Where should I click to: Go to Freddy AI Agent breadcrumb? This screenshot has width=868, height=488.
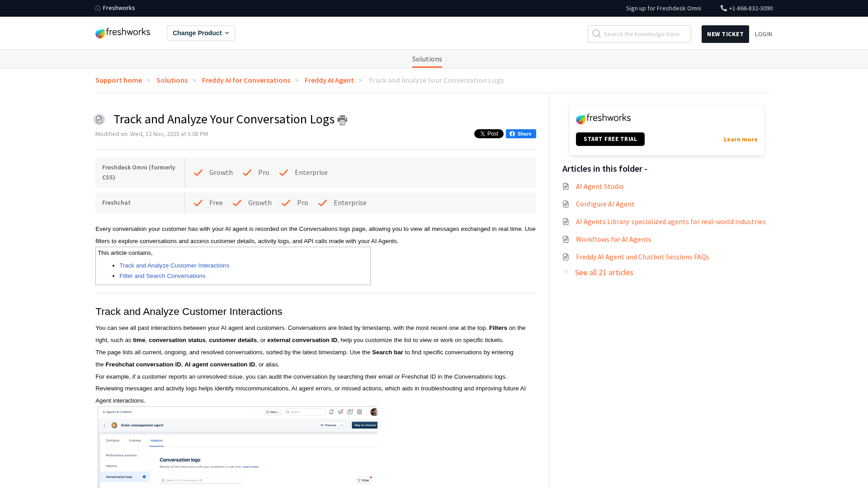329,80
